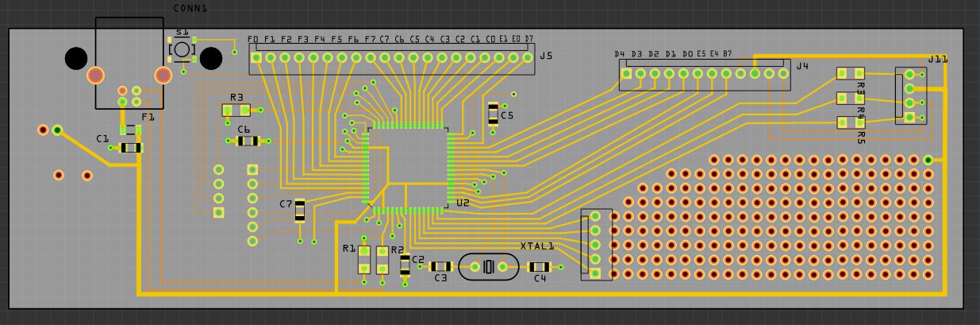Click the C7 capacitor footprint

tap(300, 210)
